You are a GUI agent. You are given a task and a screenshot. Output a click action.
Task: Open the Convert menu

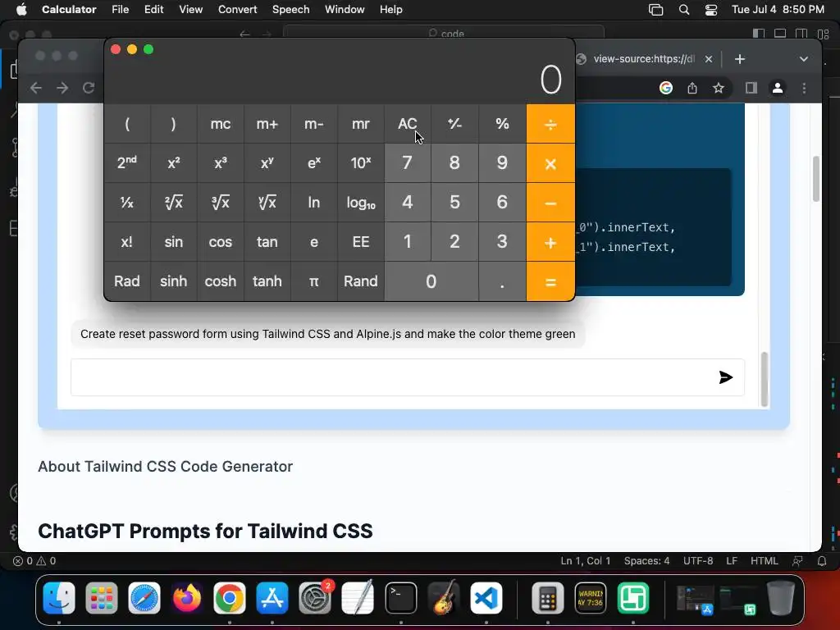coord(237,9)
